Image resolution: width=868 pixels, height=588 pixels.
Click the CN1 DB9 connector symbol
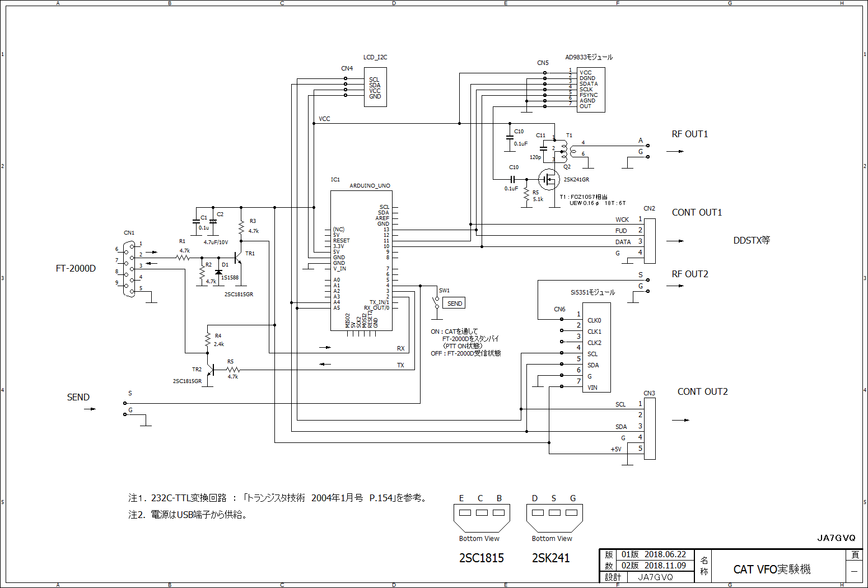pos(129,269)
